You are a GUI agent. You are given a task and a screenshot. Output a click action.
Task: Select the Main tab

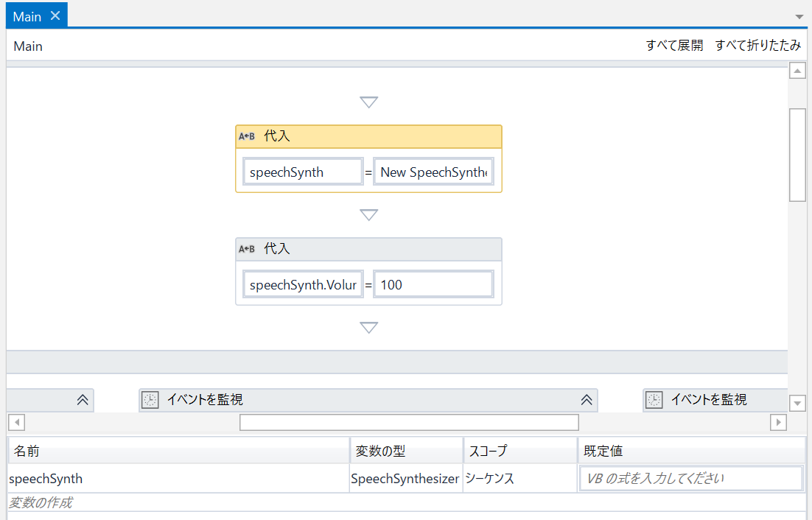(x=27, y=16)
